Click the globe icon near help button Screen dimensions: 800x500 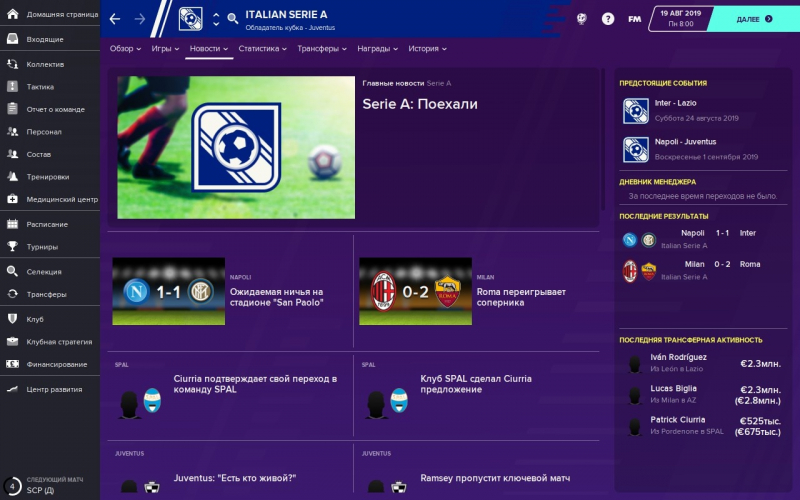[x=581, y=19]
